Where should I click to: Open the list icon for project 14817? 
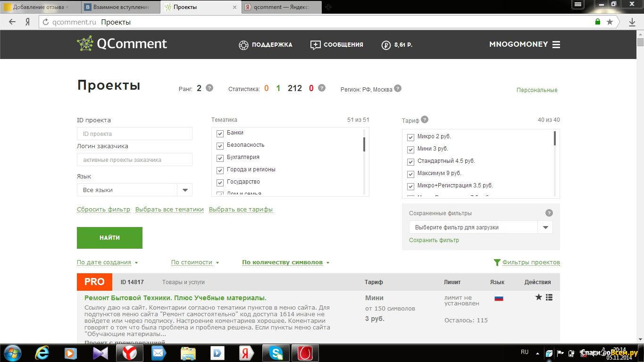click(549, 297)
